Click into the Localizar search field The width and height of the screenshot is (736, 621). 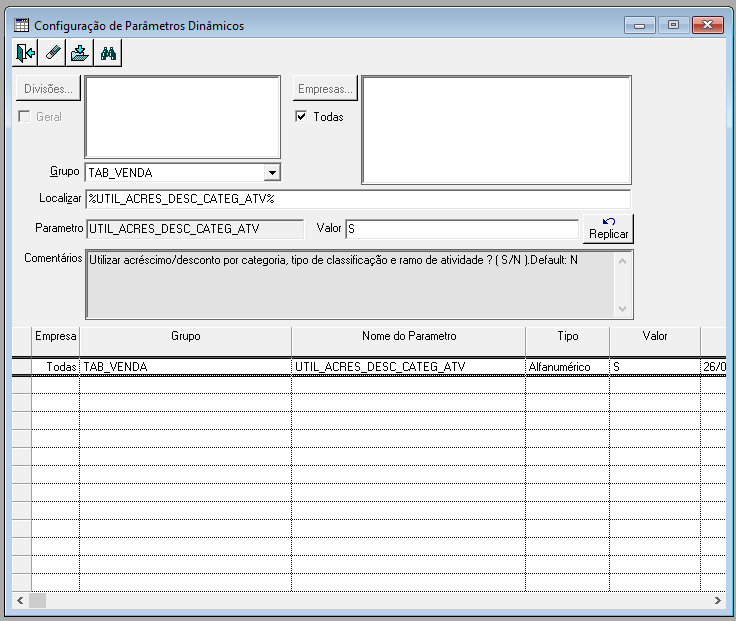tap(358, 199)
